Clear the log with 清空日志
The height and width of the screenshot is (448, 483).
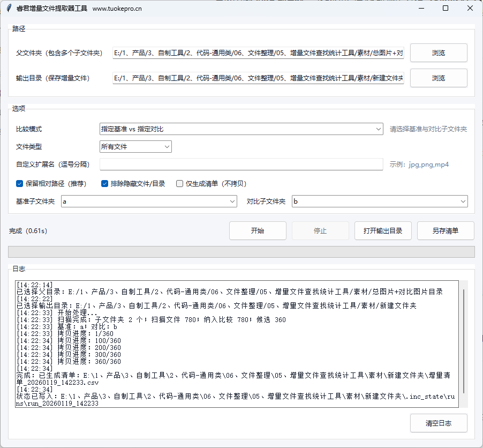[439, 423]
